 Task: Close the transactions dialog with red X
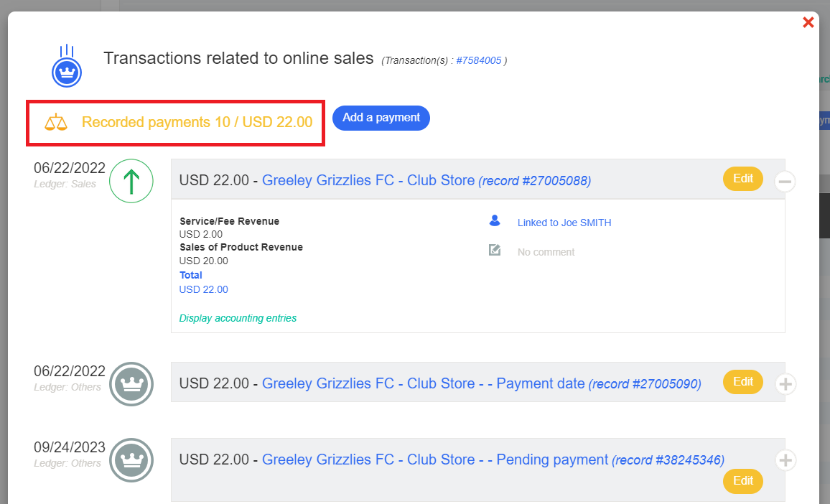[x=808, y=23]
